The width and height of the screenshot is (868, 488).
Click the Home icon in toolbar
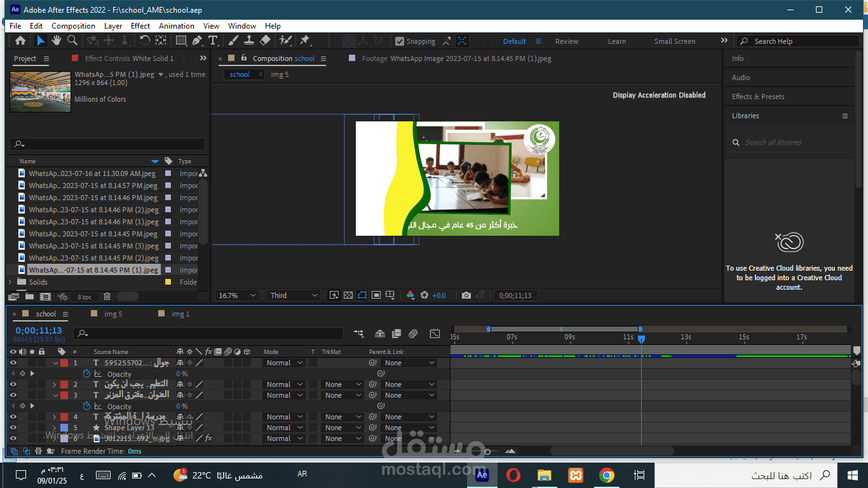click(20, 41)
